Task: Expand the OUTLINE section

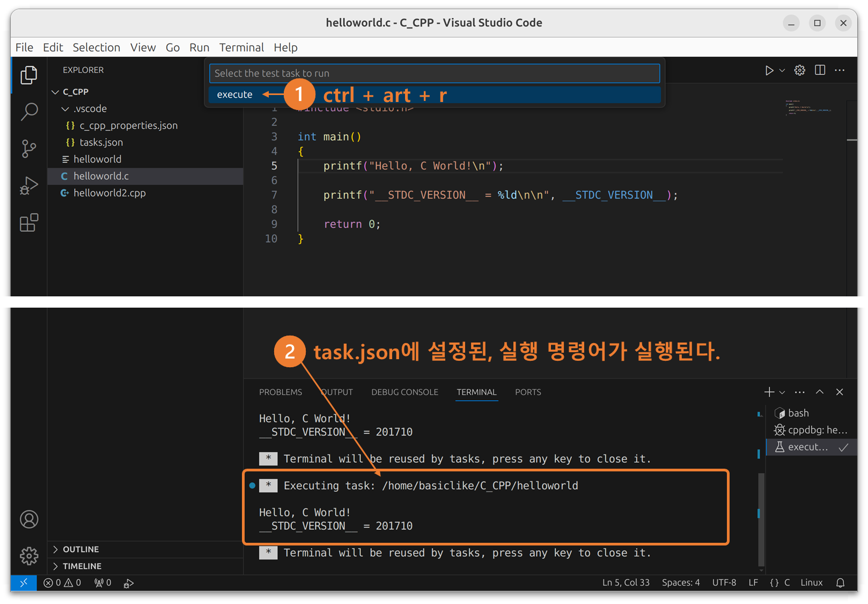Action: (x=145, y=549)
